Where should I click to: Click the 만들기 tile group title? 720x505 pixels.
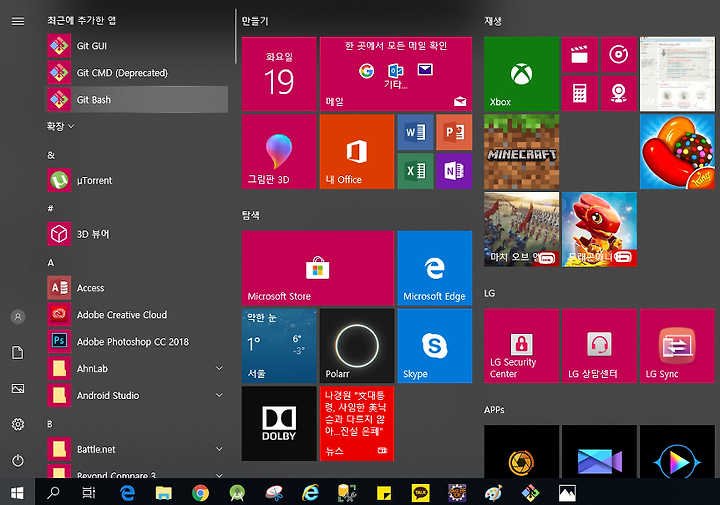pos(255,21)
